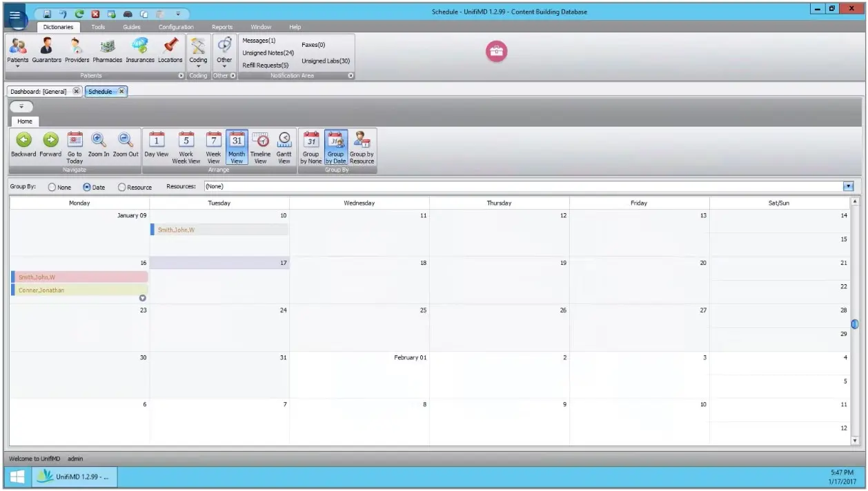Select the Providers icon in the ribbon
This screenshot has height=491, width=868.
click(x=77, y=53)
